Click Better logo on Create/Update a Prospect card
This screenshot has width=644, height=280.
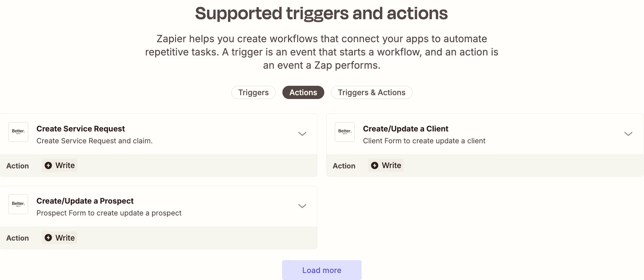tap(18, 204)
